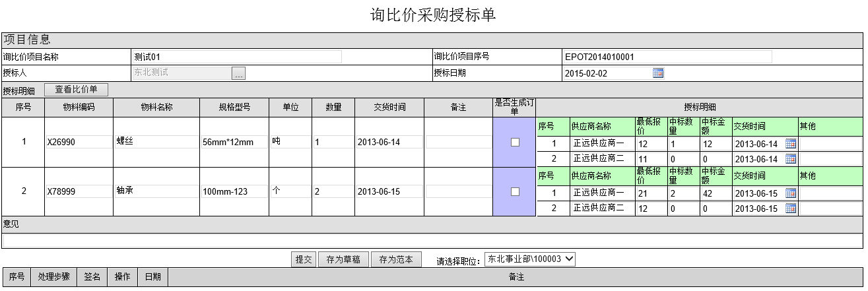Image resolution: width=868 pixels, height=291 pixels.
Task: Click the 查看比价单 button
Action: (x=76, y=89)
